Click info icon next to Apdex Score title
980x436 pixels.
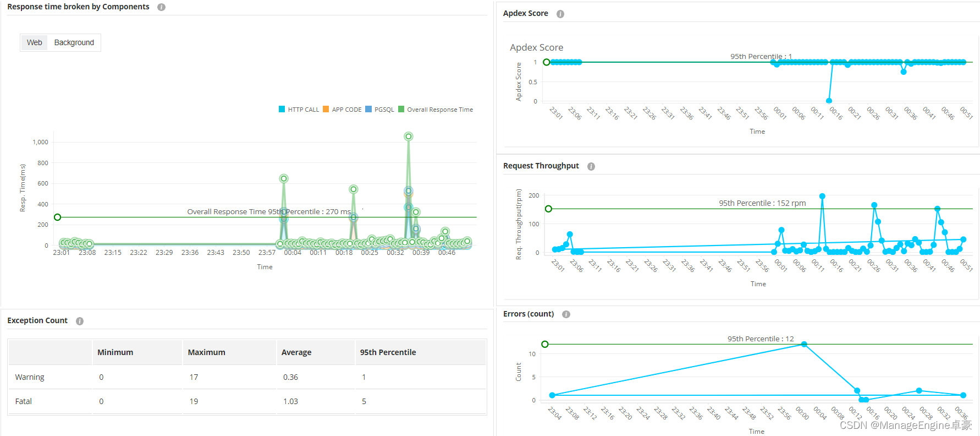(560, 14)
